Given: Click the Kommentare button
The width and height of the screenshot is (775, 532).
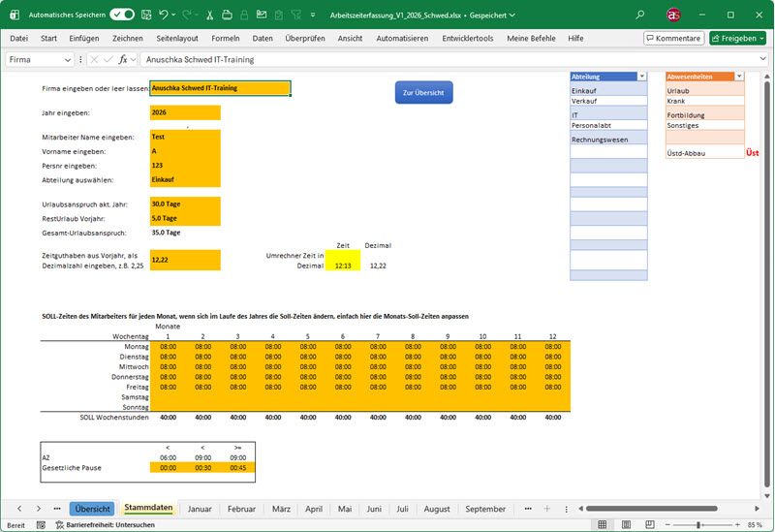Looking at the screenshot, I should click(673, 38).
